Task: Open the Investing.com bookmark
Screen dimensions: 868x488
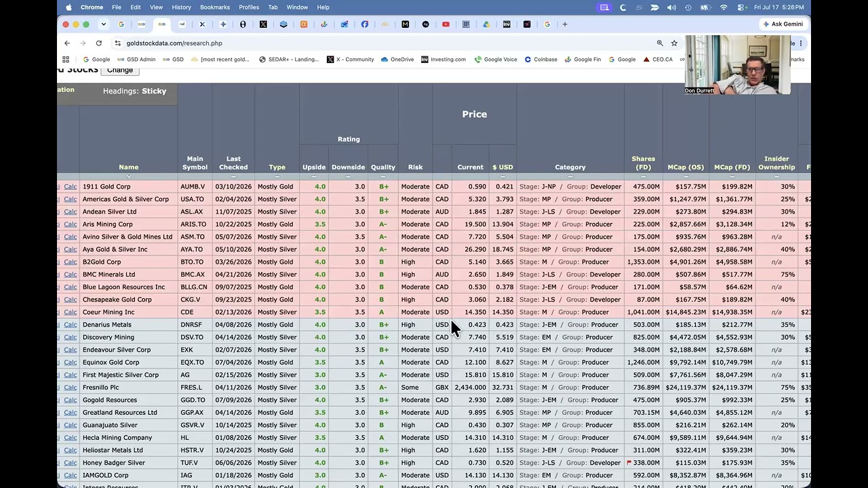Action: click(443, 60)
